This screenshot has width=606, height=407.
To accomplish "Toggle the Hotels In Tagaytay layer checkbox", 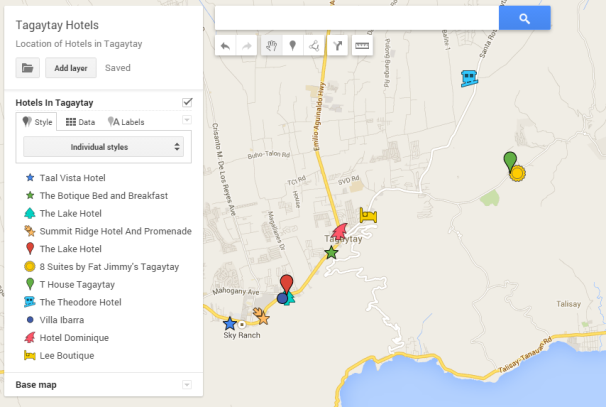I will coord(187,102).
